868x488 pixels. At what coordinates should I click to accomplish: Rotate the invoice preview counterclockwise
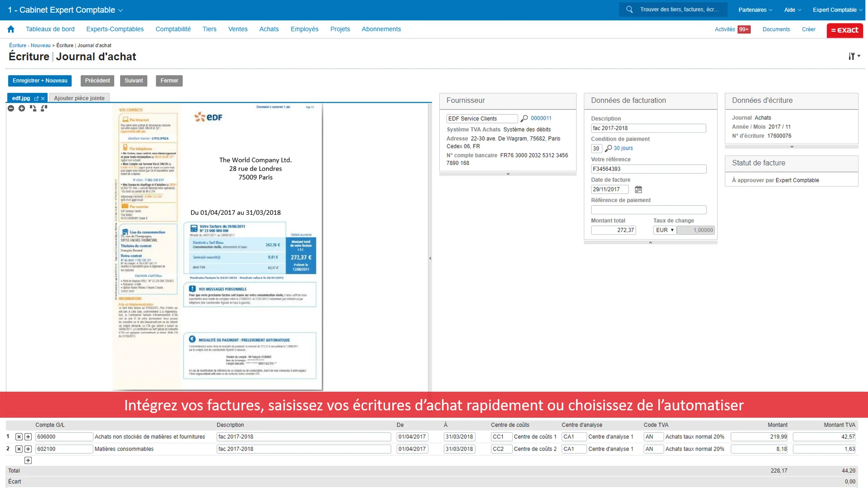pos(44,108)
